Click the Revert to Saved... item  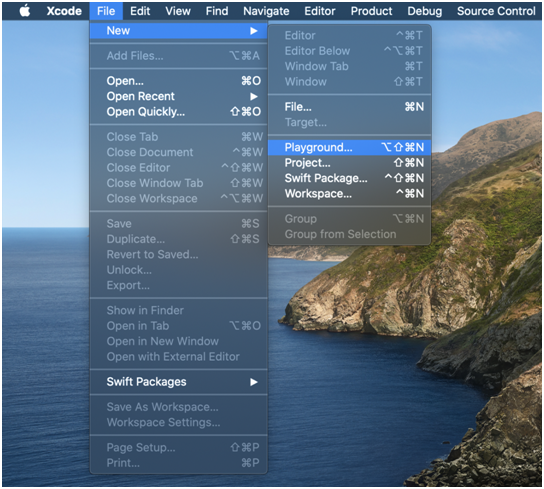coord(178,254)
